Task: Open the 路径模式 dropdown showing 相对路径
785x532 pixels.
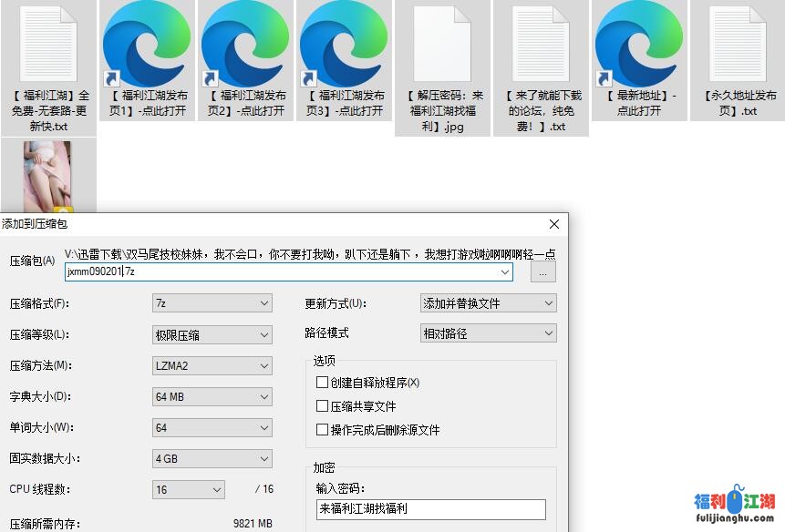Action: point(488,333)
